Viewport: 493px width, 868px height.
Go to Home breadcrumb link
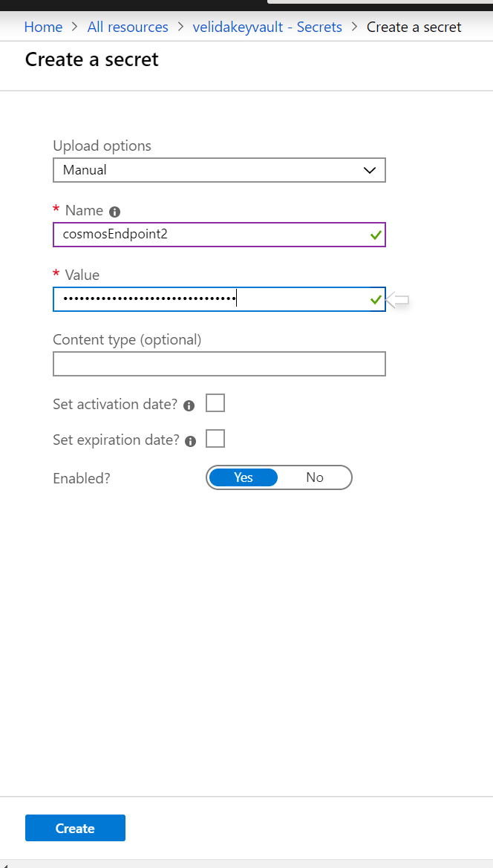click(43, 27)
